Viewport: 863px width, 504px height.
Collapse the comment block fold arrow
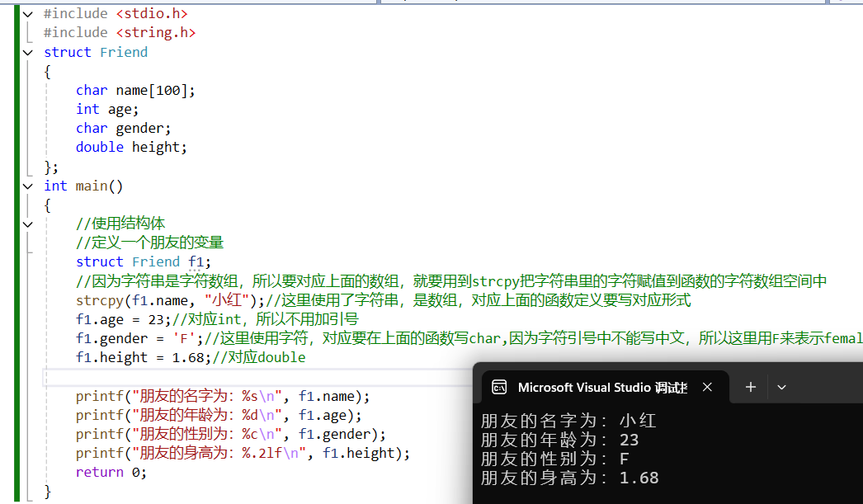(27, 224)
